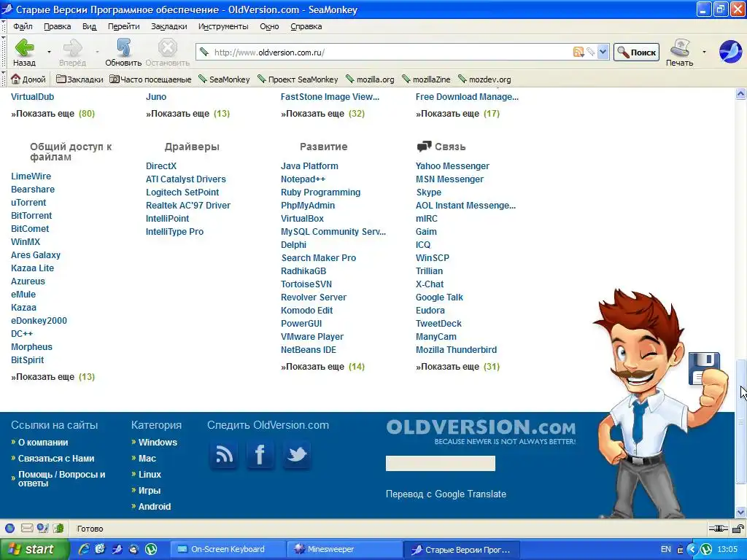The width and height of the screenshot is (747, 560).
Task: Click the SeaMonkey throbber bird logo
Action: [x=730, y=52]
